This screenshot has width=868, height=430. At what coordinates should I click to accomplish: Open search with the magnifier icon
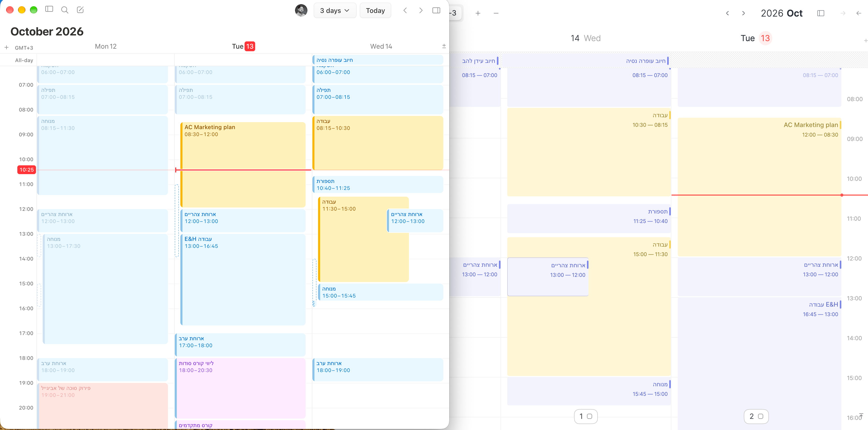65,10
